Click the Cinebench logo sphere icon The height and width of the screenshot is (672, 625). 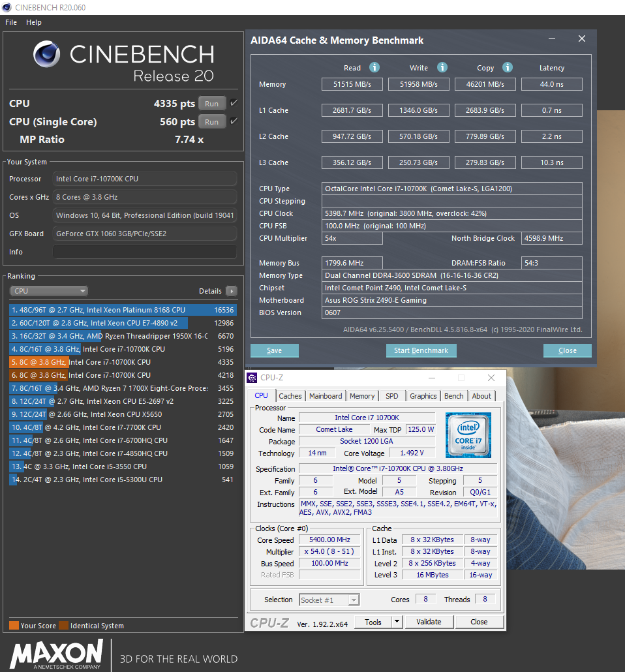click(47, 54)
